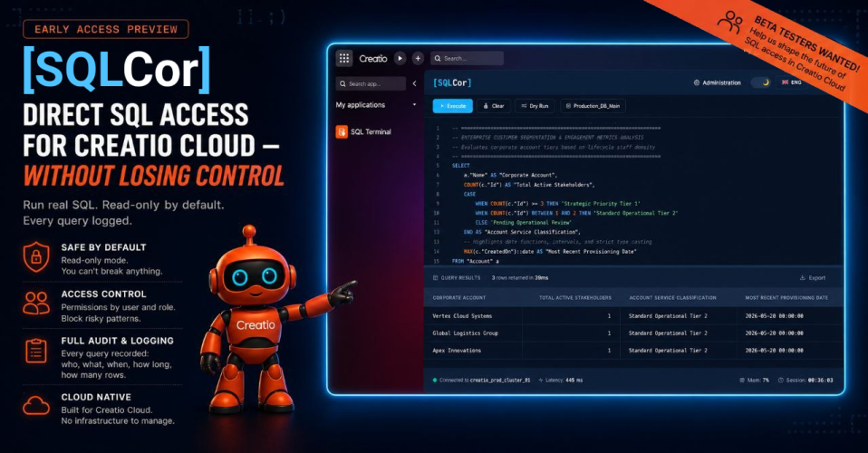Click the Early Access Preview badge
868x453 pixels.
[x=106, y=29]
